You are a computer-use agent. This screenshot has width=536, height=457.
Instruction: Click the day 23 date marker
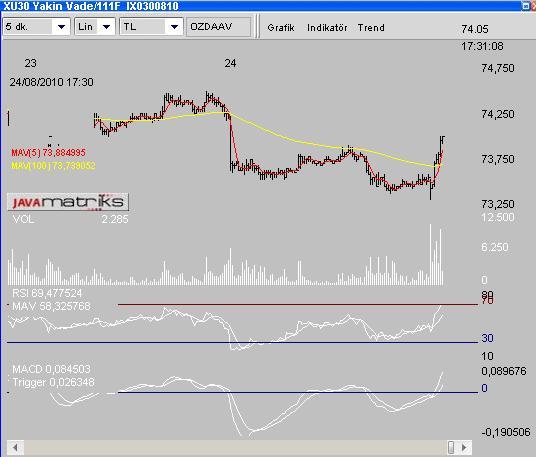[x=30, y=63]
